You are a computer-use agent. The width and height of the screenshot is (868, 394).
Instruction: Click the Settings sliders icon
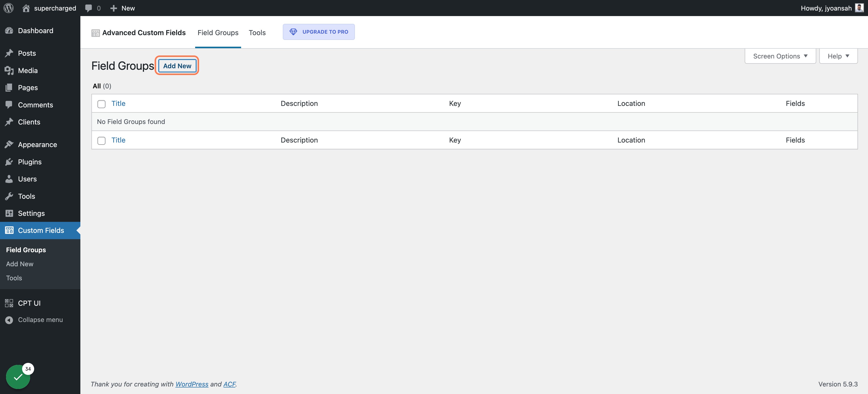click(x=9, y=213)
